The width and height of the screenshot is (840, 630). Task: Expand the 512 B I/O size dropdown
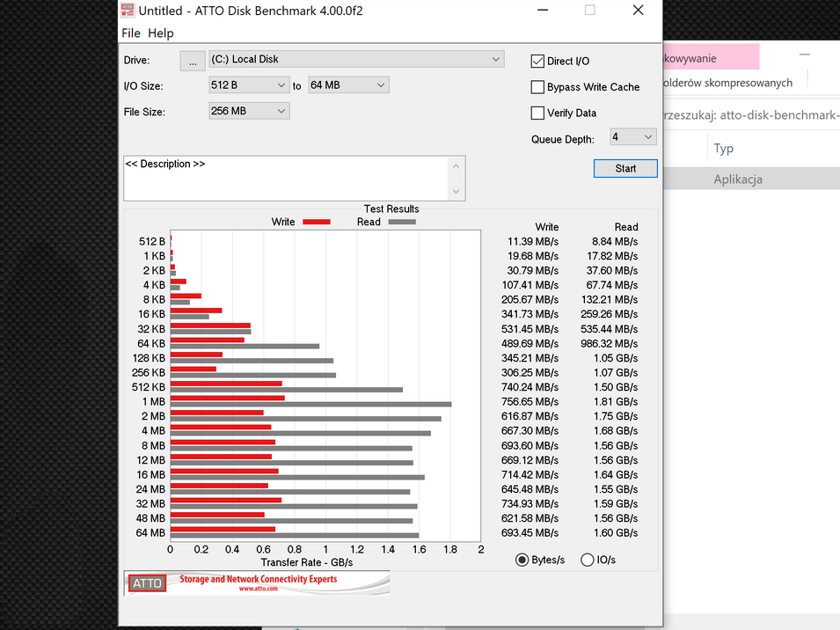pyautogui.click(x=249, y=85)
